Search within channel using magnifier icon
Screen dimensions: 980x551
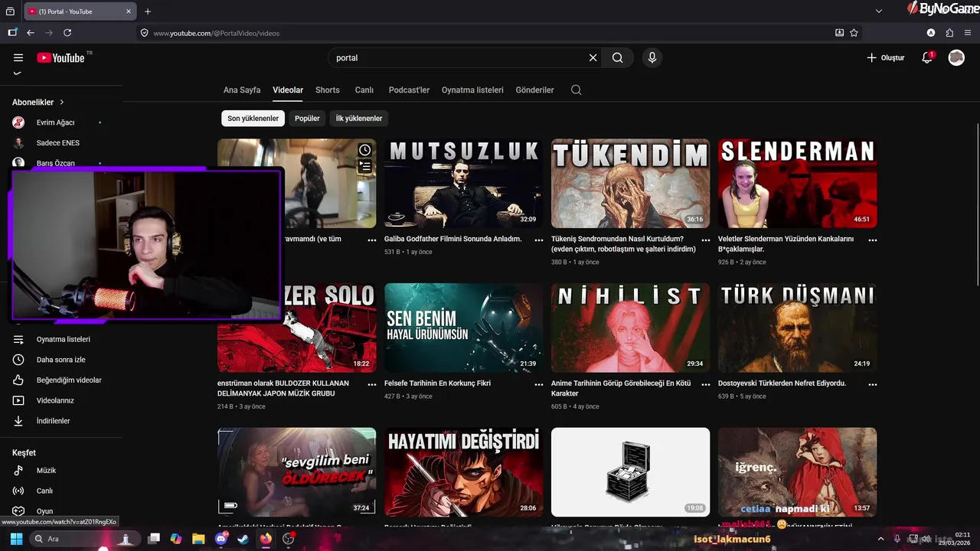[577, 90]
